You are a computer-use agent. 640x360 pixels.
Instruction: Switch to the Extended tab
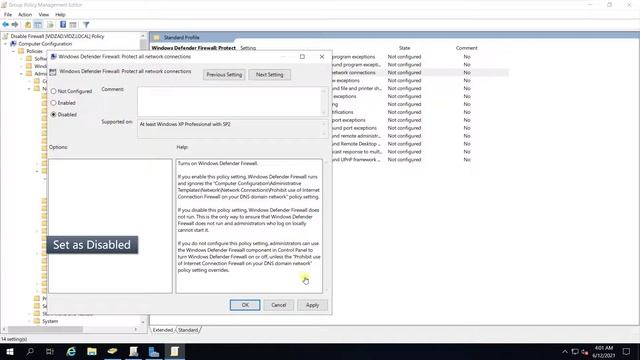[x=163, y=330]
